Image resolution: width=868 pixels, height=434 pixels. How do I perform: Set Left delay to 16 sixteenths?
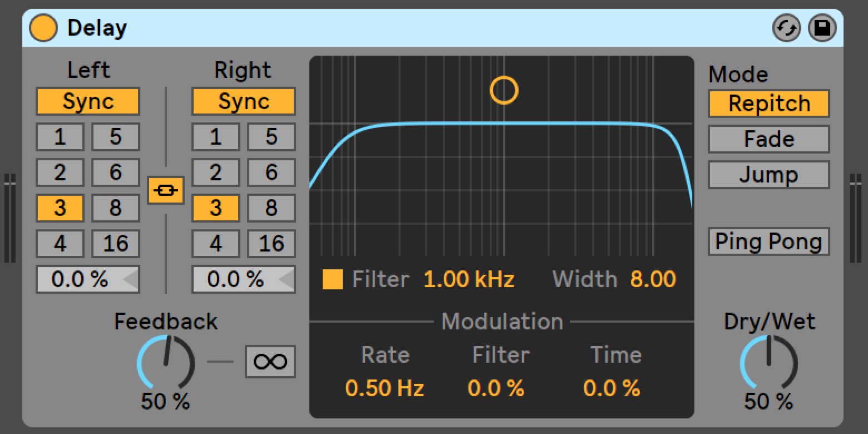pos(116,244)
